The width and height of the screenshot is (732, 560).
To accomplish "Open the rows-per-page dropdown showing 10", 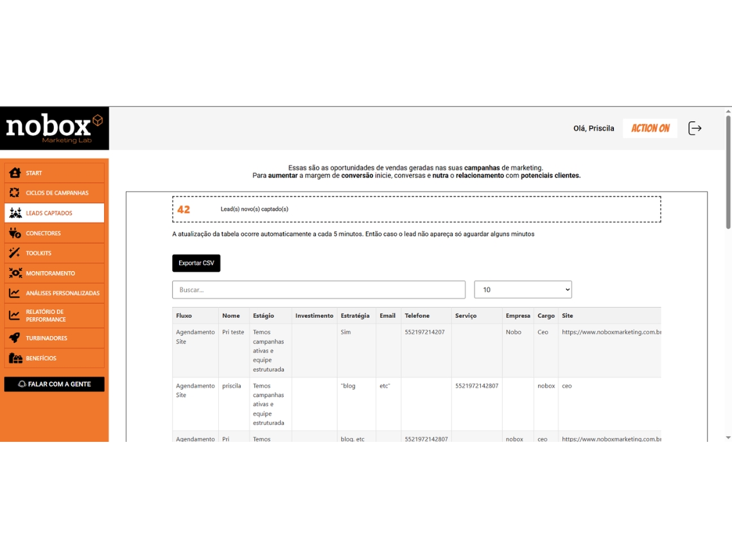I will coord(523,290).
